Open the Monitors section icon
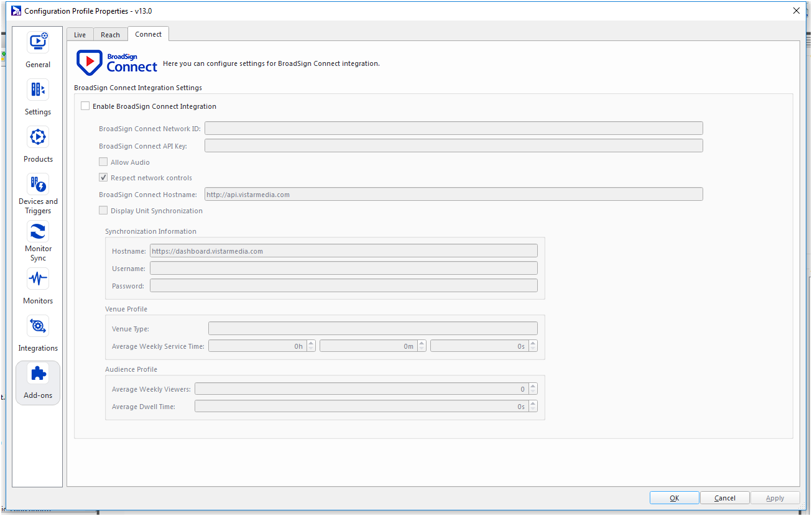The height and width of the screenshot is (516, 812). click(x=38, y=279)
